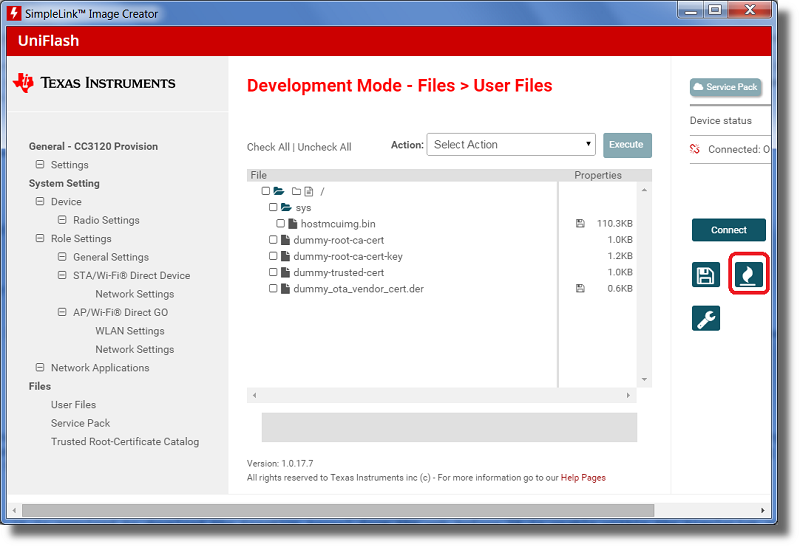Screen dimensions: 800x547
Task: Open Service Pack in the sidebar
Action: (x=80, y=423)
